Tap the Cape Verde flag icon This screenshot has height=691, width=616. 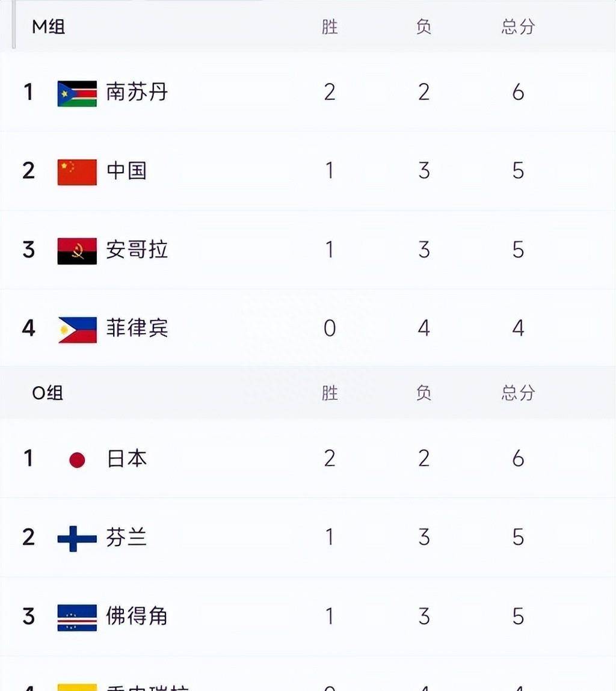click(77, 618)
